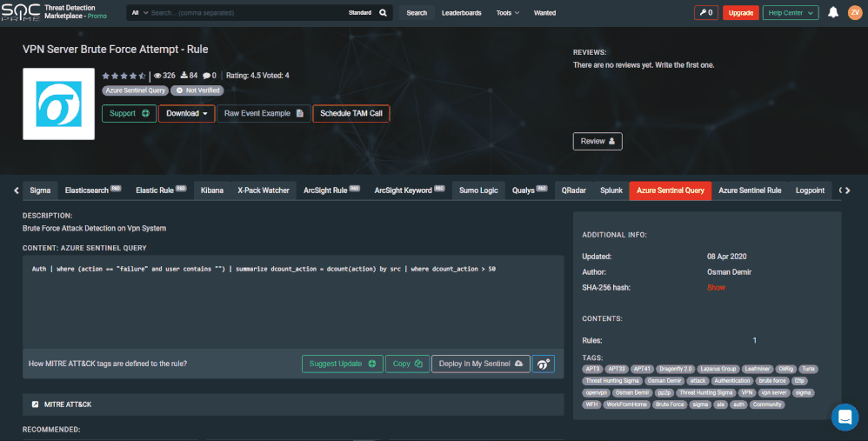This screenshot has width=868, height=441.
Task: Copy the Azure Sentinel query
Action: click(x=407, y=364)
